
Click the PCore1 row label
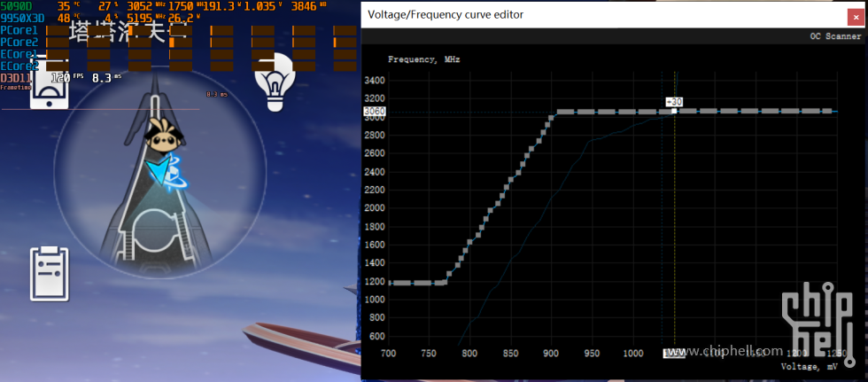point(19,30)
